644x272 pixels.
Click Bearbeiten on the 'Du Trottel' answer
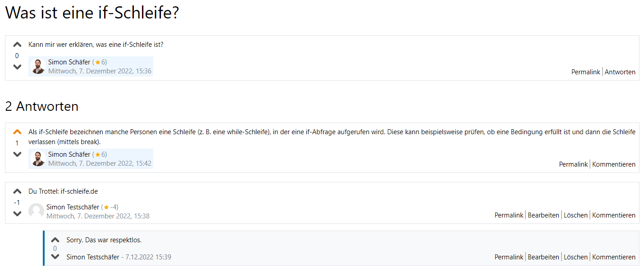[x=543, y=215]
